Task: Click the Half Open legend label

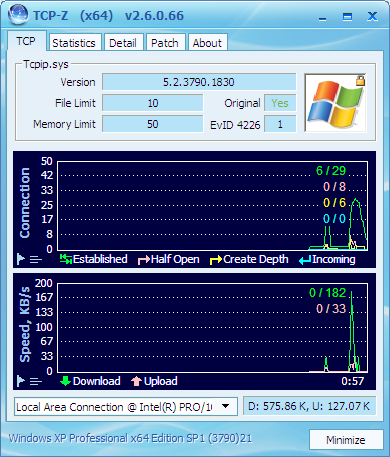Action: coord(175,259)
